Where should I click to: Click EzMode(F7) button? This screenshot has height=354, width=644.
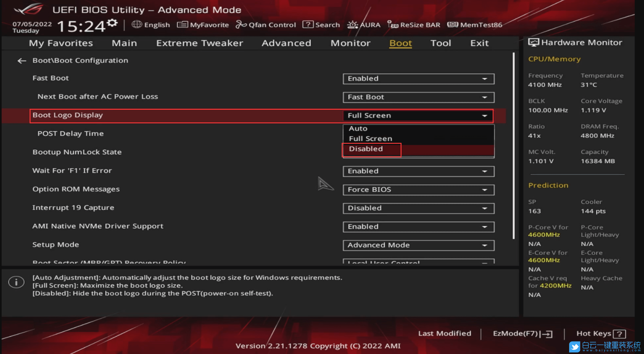point(523,334)
